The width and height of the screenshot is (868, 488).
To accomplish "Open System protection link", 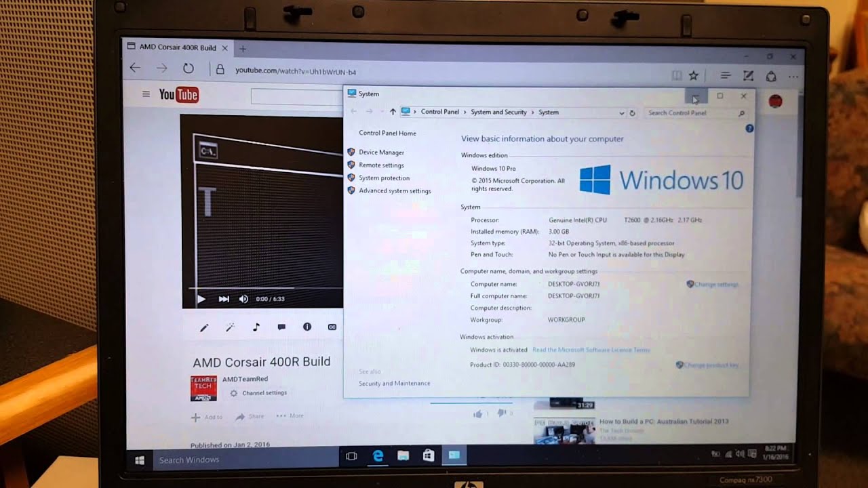I will coord(384,178).
